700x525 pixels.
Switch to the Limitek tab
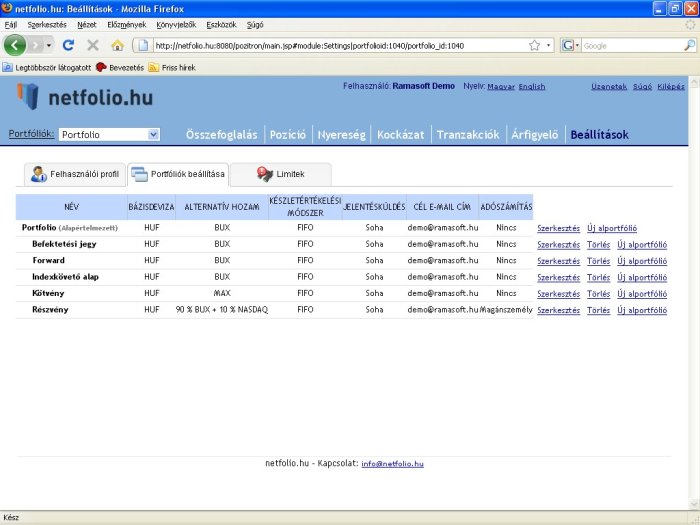click(281, 174)
